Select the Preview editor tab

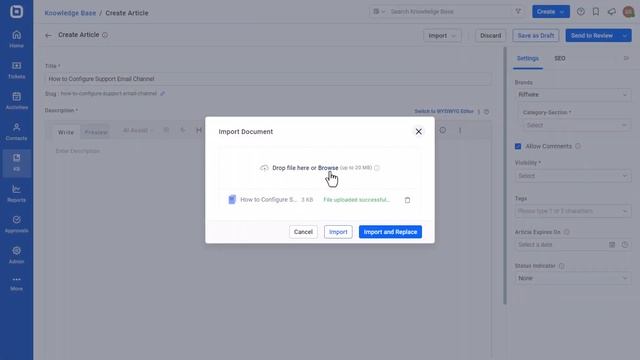(96, 132)
